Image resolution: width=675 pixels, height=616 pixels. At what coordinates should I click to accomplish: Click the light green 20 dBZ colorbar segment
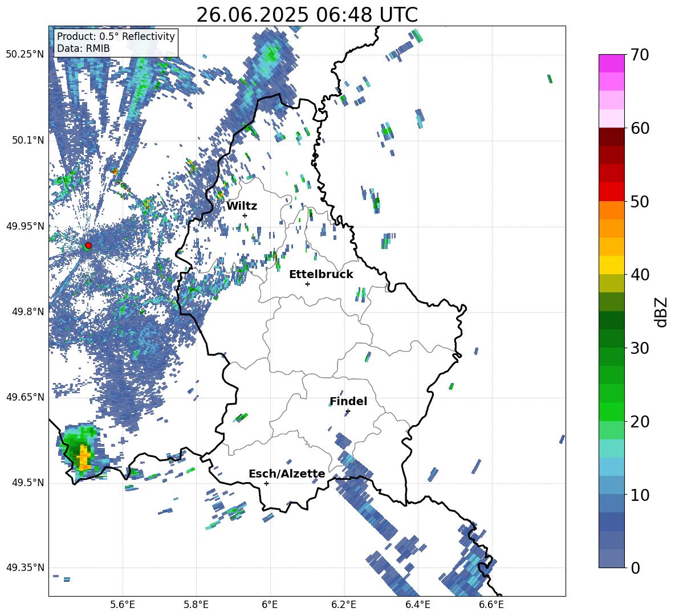(611, 430)
